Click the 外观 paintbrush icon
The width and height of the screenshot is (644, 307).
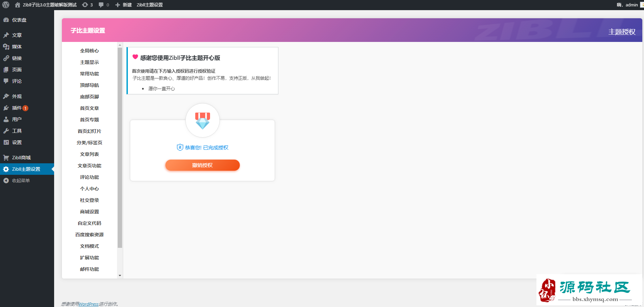tap(6, 96)
